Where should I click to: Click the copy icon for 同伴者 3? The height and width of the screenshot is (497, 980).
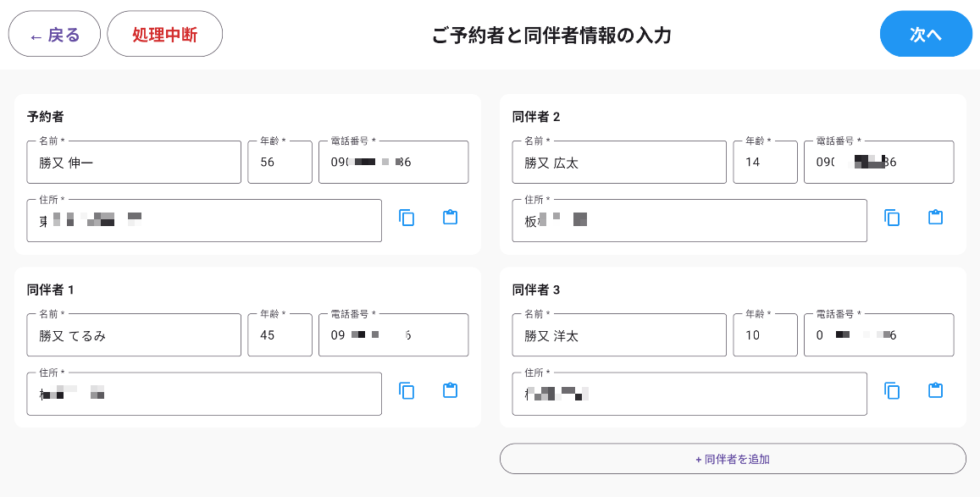tap(893, 390)
